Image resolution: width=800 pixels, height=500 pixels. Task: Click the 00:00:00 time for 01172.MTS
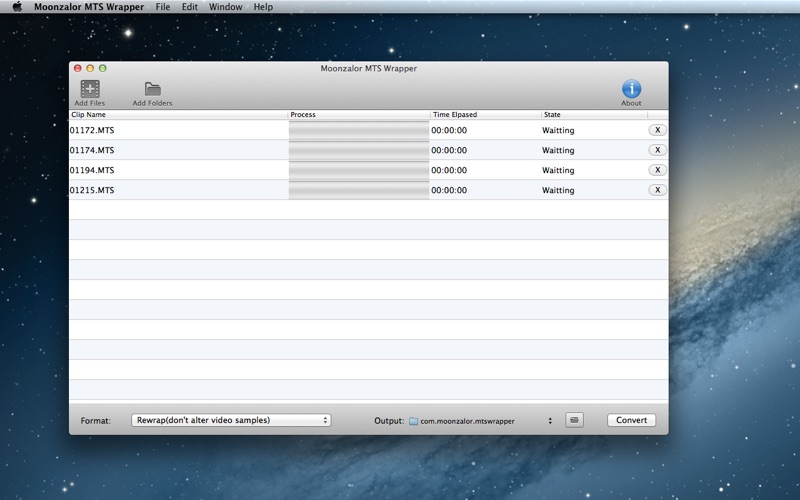point(449,130)
